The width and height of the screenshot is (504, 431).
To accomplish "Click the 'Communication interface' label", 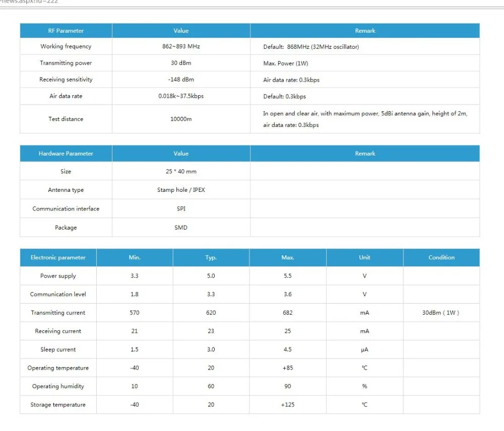I will [66, 209].
